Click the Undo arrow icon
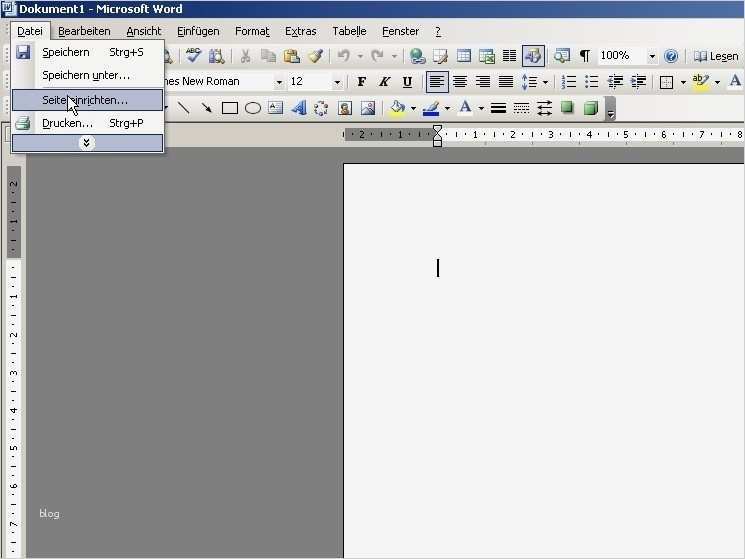 [344, 56]
